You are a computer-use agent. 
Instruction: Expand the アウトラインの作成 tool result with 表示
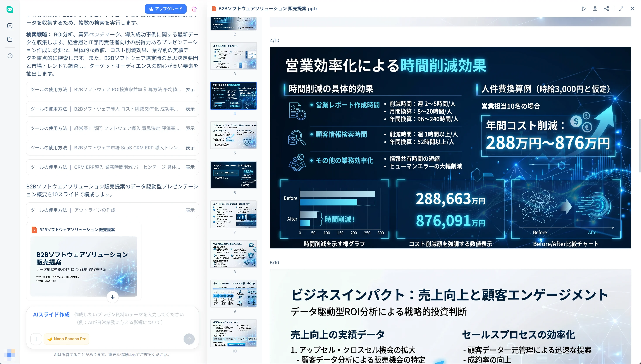click(x=190, y=210)
